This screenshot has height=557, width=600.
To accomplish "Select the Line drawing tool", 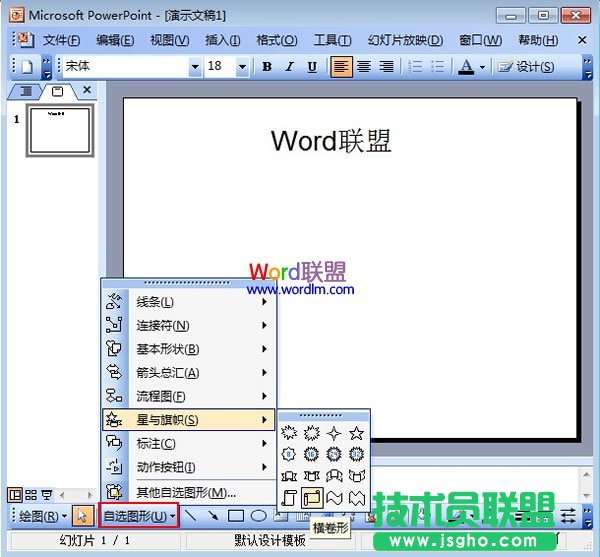I will 190,516.
